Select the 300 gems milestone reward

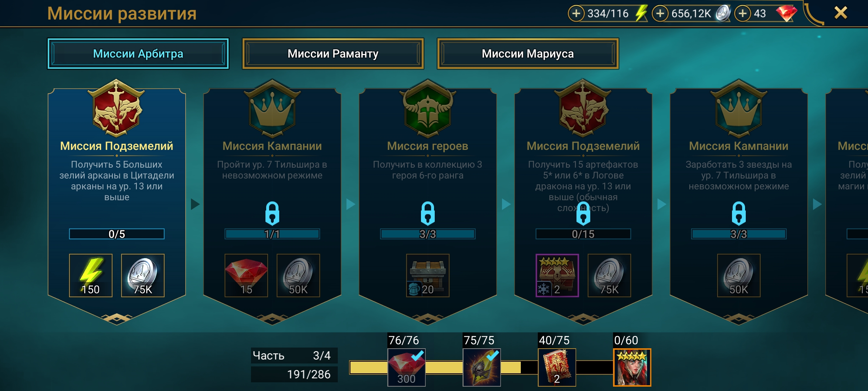[x=407, y=367]
